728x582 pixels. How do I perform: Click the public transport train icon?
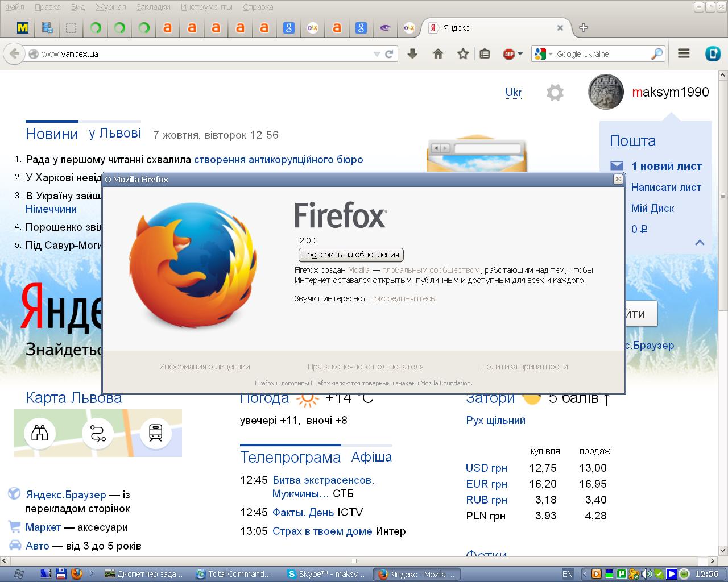[155, 433]
